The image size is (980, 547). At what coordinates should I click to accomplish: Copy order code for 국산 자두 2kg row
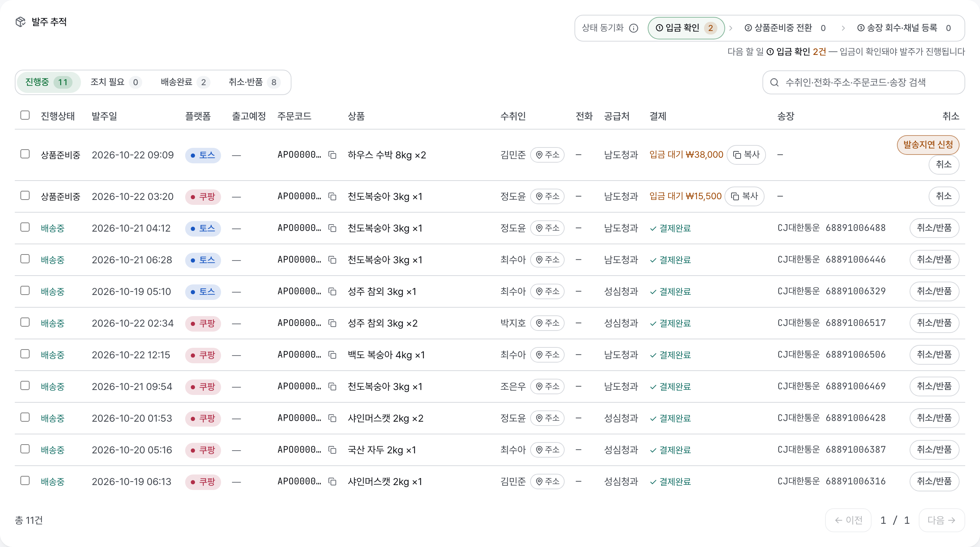332,450
